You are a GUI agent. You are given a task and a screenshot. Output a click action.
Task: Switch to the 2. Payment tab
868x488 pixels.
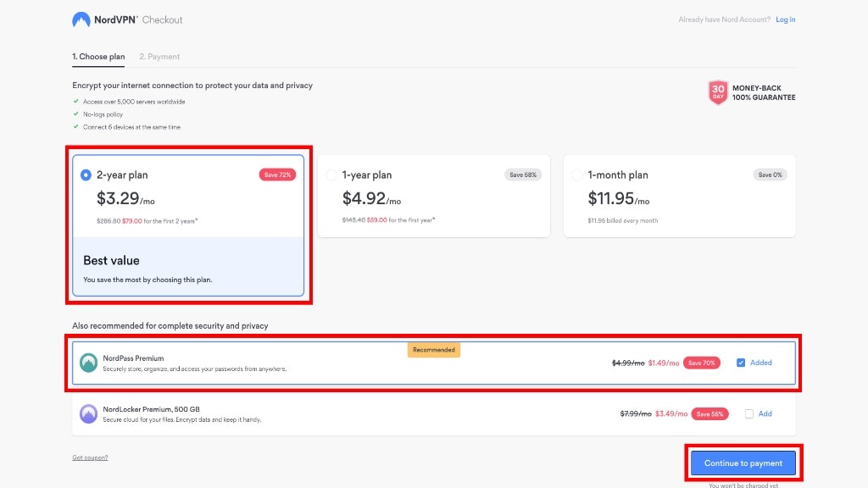click(x=159, y=57)
